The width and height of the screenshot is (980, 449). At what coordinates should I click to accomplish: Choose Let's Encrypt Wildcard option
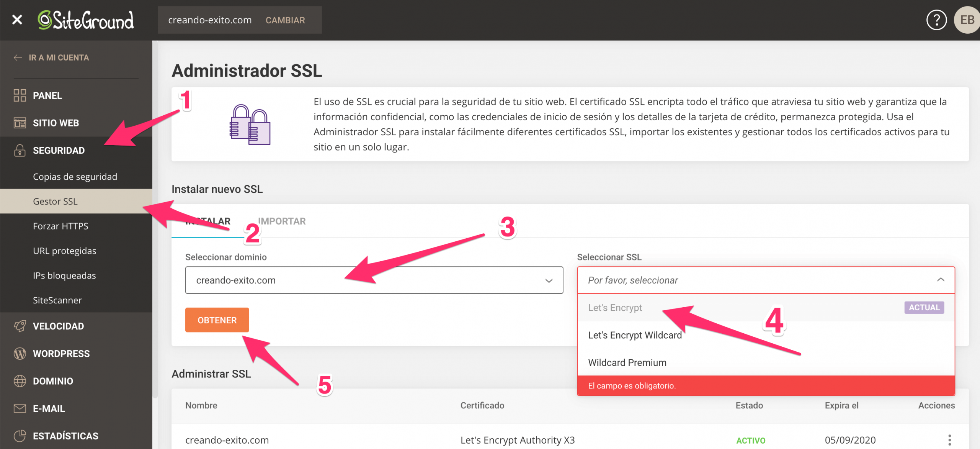point(766,335)
